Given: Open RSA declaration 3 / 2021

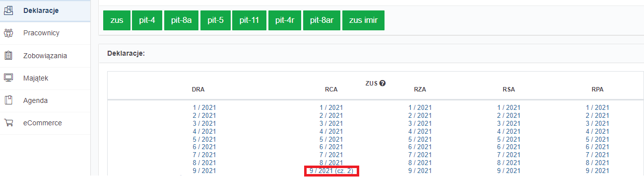Looking at the screenshot, I should 509,123.
